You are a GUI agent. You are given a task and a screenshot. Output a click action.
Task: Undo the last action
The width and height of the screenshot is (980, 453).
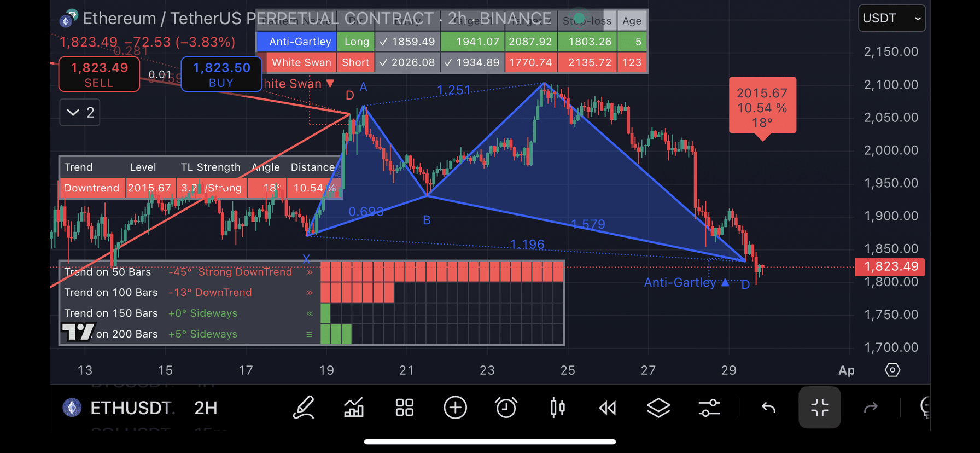pyautogui.click(x=768, y=408)
